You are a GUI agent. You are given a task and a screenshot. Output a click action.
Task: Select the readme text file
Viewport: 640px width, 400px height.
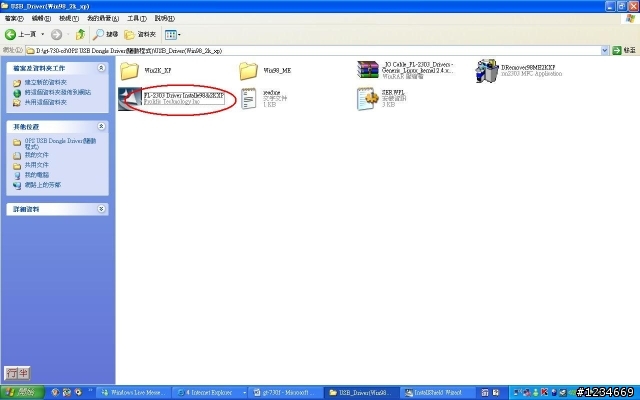pyautogui.click(x=264, y=98)
